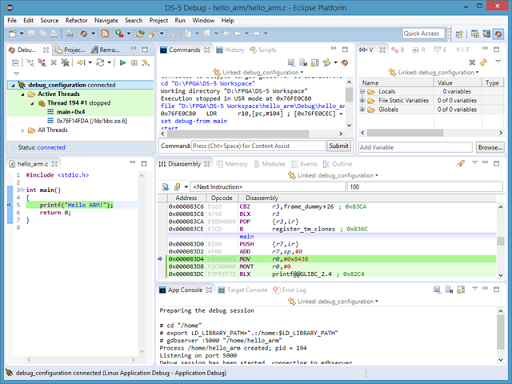Viewport: 512px width, 384px height.
Task: Click the Continue (green play) icon
Action: (x=123, y=63)
